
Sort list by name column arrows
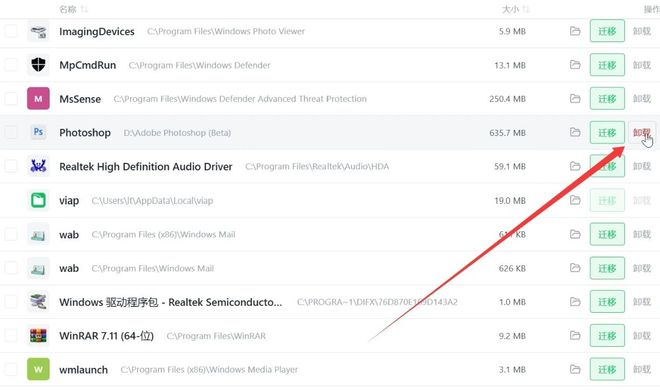(84, 9)
